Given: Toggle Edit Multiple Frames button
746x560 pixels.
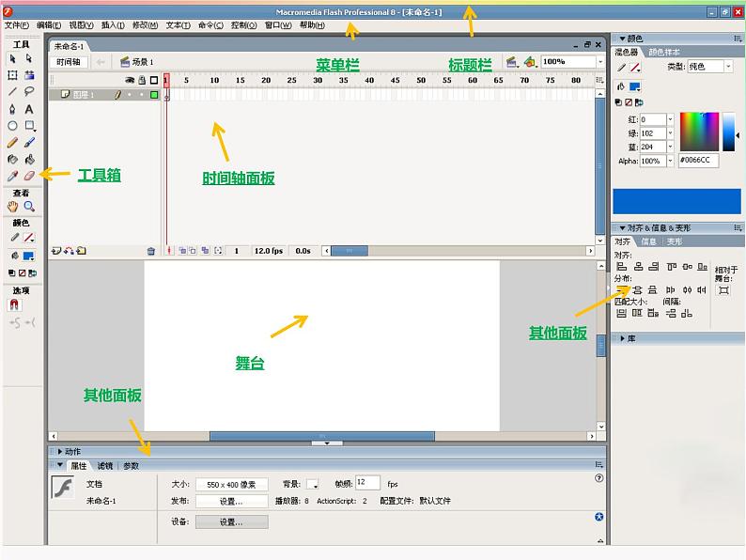Looking at the screenshot, I should (205, 251).
